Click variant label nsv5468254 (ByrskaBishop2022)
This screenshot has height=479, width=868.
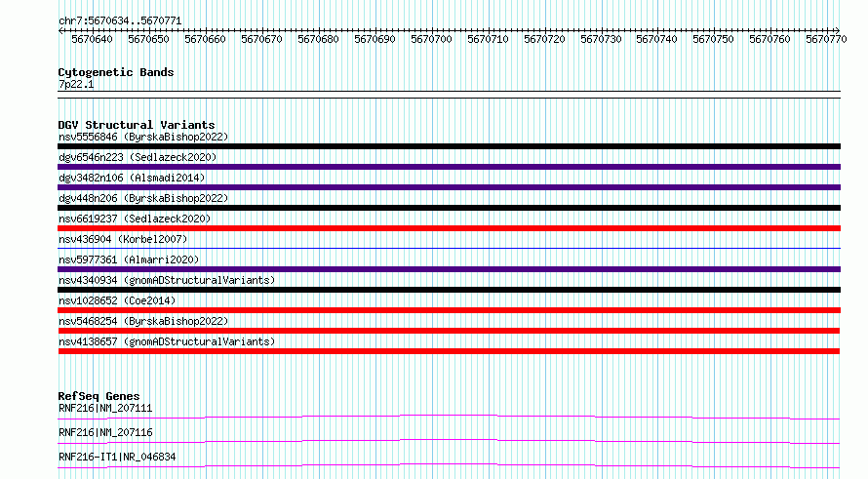(143, 322)
